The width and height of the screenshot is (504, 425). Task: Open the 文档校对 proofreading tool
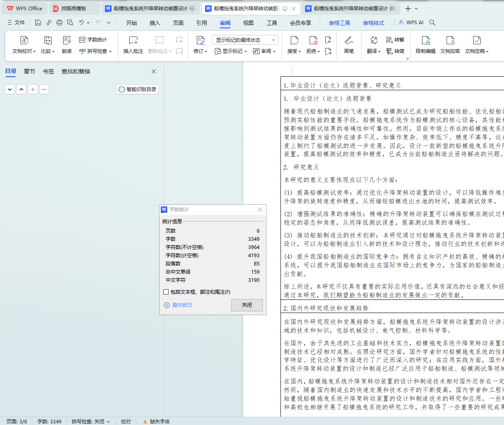24,45
